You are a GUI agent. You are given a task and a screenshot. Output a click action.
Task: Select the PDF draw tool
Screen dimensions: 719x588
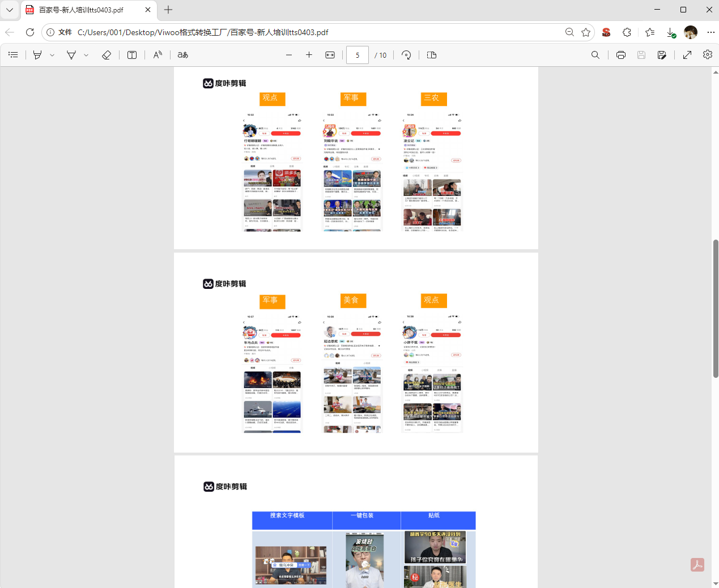tap(71, 55)
